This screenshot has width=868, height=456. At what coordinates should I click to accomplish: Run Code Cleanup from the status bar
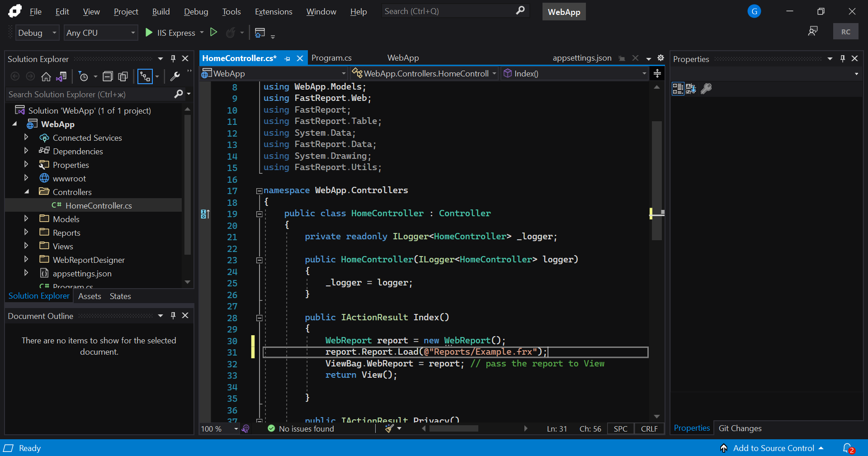pos(389,428)
